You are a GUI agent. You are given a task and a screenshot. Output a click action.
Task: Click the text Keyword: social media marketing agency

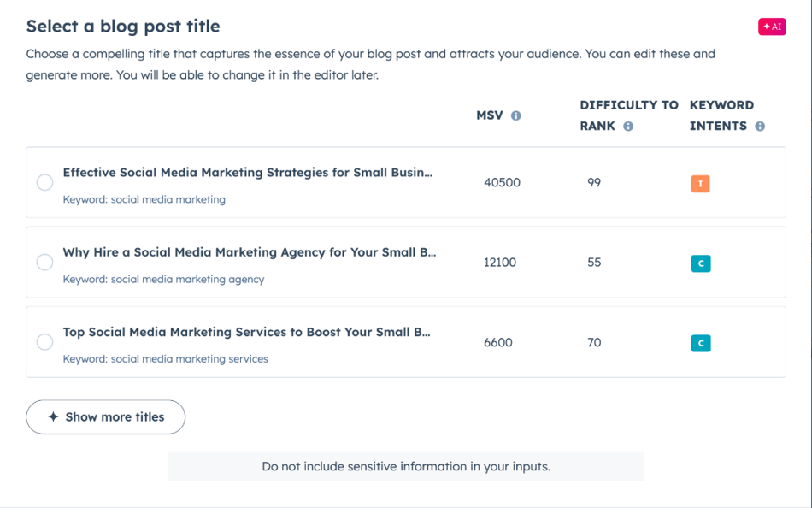[x=163, y=280]
